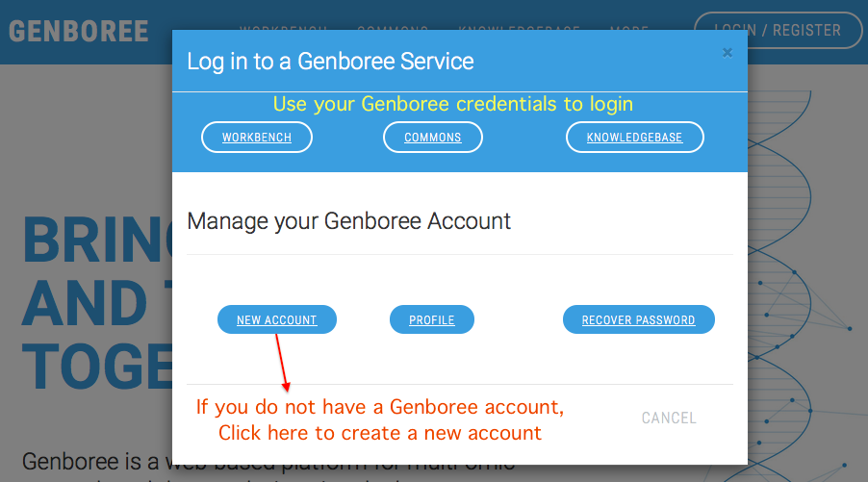
Task: Close the login dialog using the × icon
Action: pyautogui.click(x=728, y=52)
